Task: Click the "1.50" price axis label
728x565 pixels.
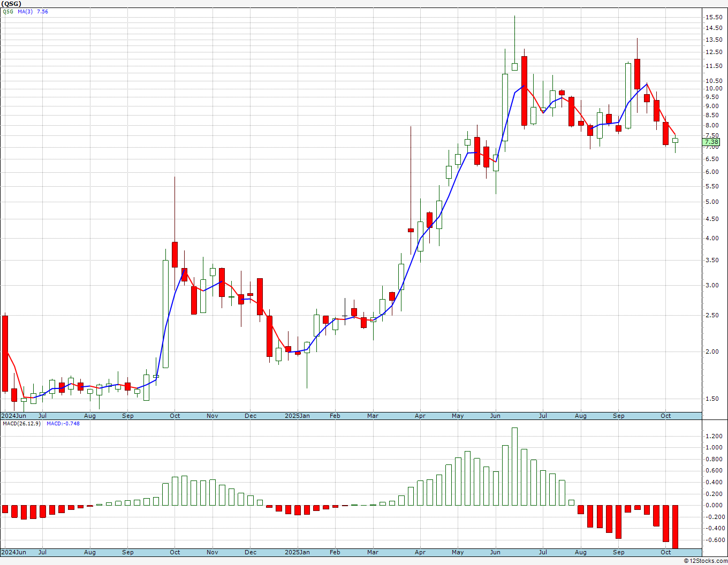Action: click(714, 399)
